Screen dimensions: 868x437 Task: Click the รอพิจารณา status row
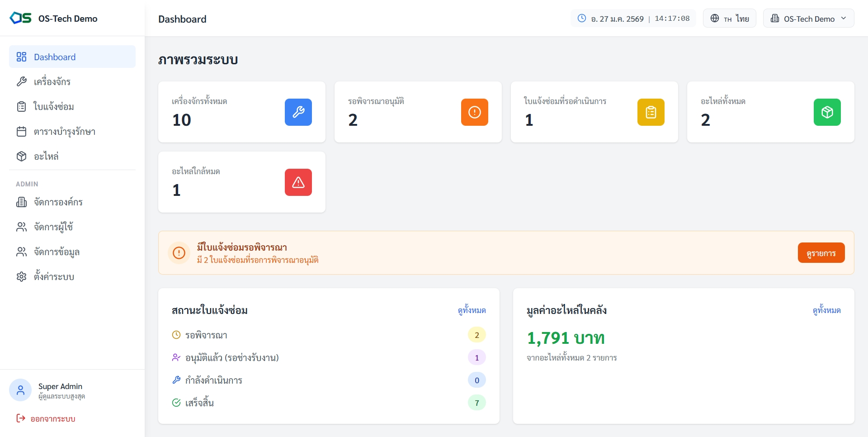point(328,335)
